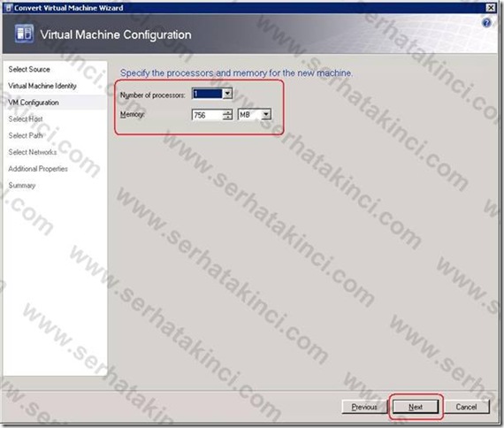Select the Summary step
The image size is (504, 428).
(x=21, y=186)
